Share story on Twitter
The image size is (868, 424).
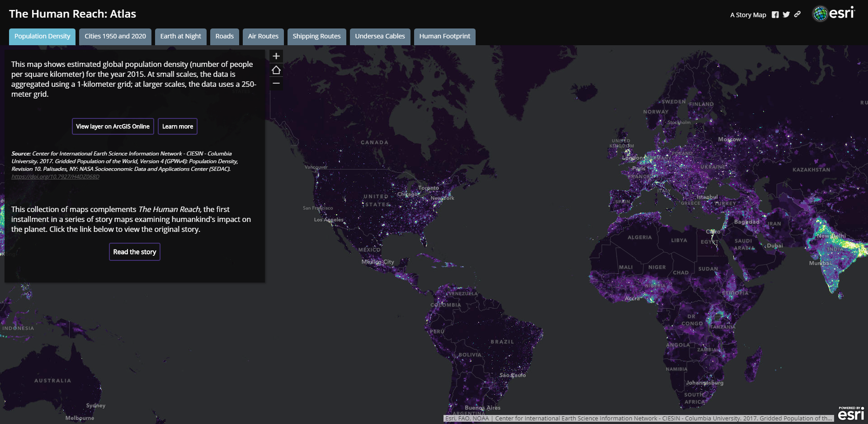point(786,15)
